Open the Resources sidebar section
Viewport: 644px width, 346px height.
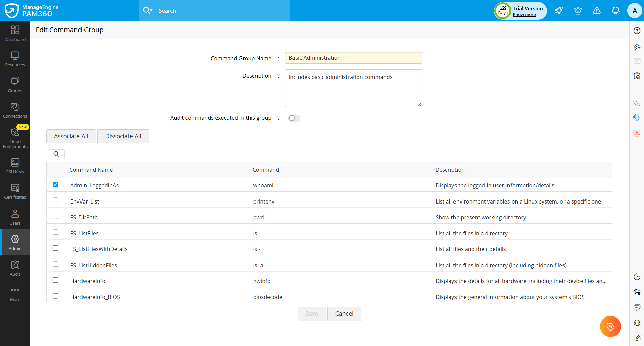(x=15, y=59)
